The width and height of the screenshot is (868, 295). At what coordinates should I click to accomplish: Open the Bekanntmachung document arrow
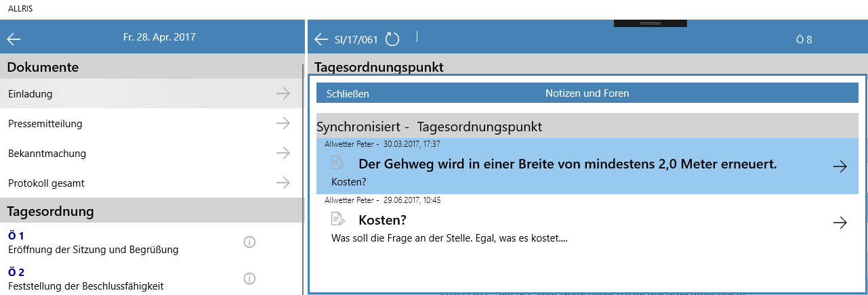283,154
